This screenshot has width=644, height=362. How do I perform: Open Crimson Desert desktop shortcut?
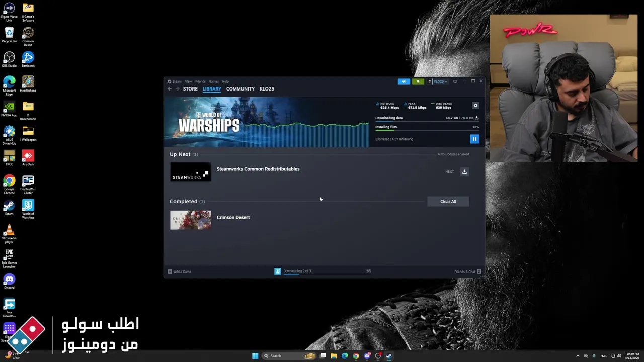28,37
